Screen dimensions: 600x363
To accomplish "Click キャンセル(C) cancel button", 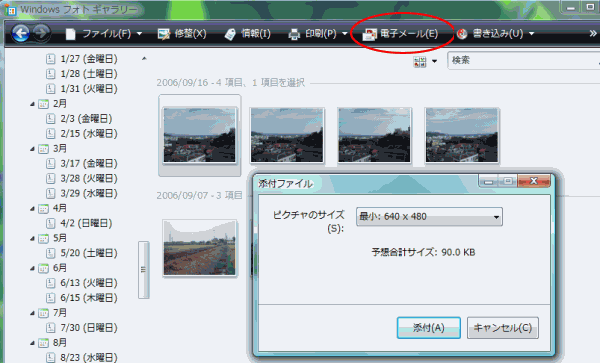I will click(x=503, y=328).
